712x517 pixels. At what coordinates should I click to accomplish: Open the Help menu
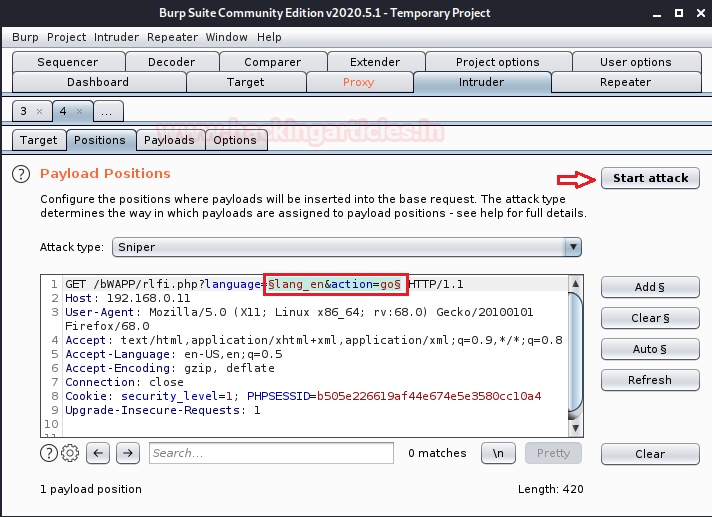coord(269,37)
